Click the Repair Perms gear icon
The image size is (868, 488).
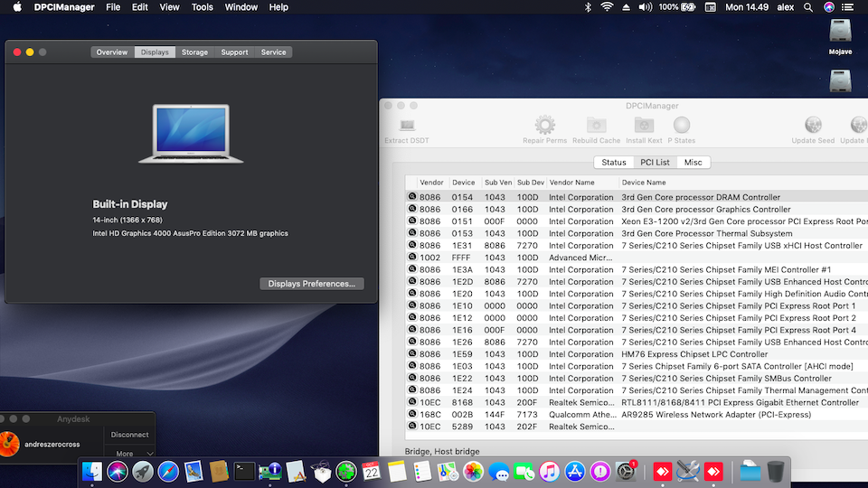click(x=544, y=126)
